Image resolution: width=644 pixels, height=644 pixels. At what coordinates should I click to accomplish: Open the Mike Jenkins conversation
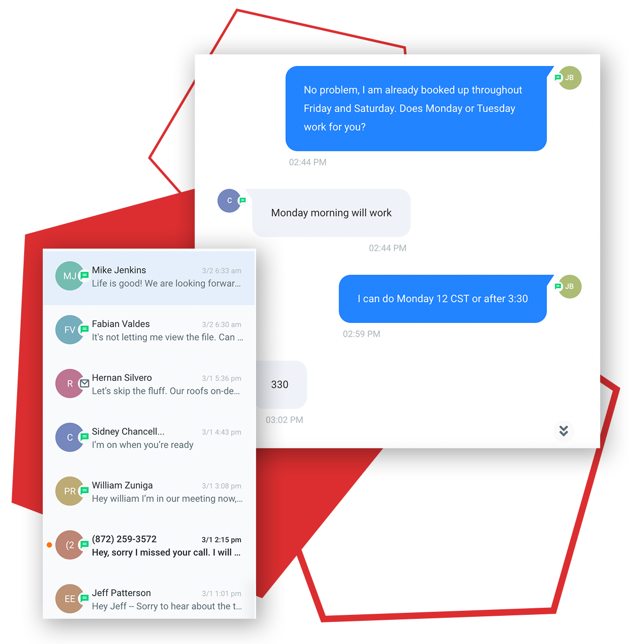tap(149, 277)
